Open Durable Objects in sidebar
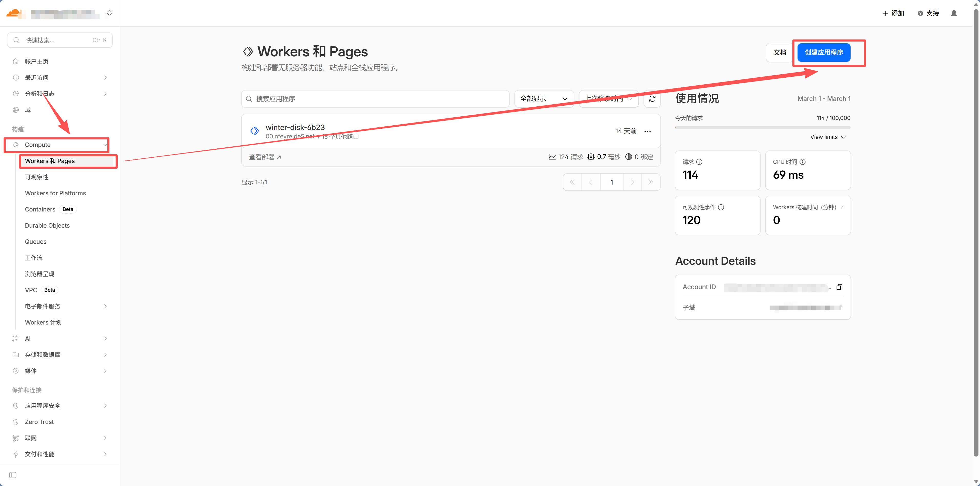The width and height of the screenshot is (980, 486). tap(47, 226)
